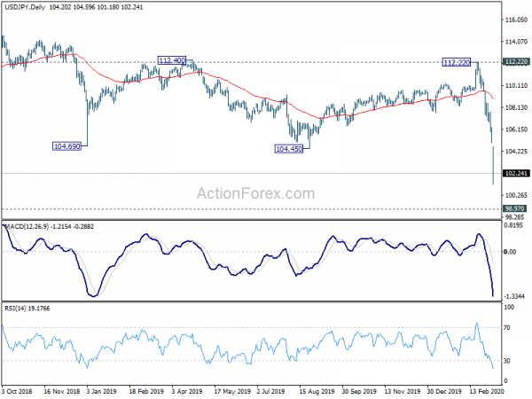
Task: Click the ActionForex.com watermark
Action: tap(256, 193)
